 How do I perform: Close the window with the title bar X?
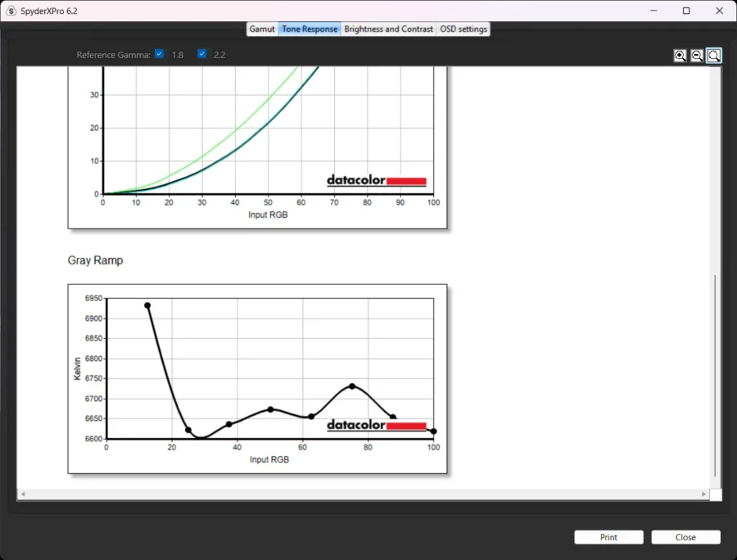click(719, 11)
